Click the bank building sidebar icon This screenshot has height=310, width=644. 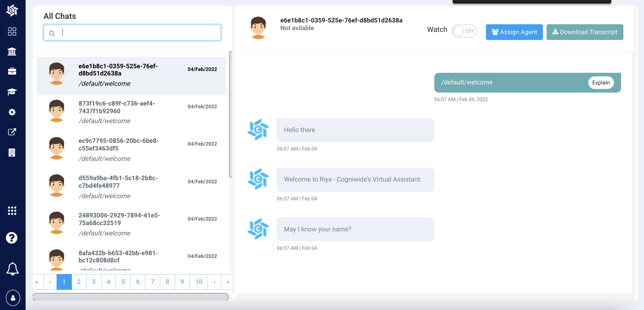(12, 52)
